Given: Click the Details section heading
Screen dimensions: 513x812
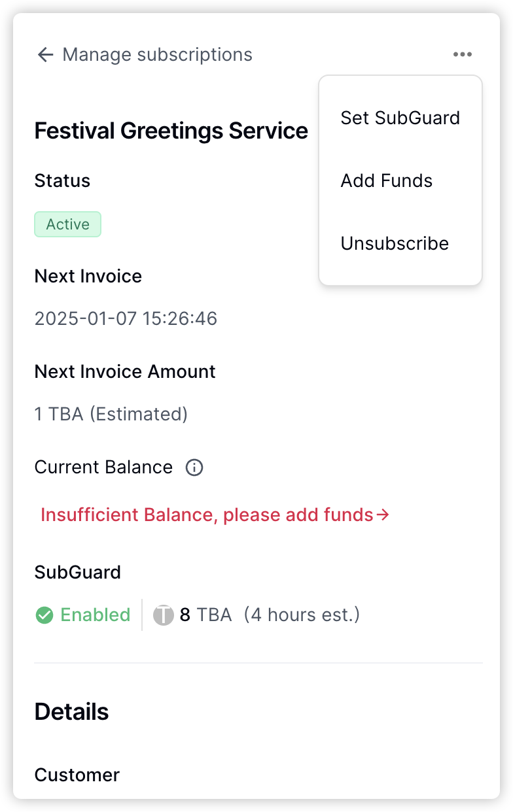Looking at the screenshot, I should pyautogui.click(x=71, y=711).
